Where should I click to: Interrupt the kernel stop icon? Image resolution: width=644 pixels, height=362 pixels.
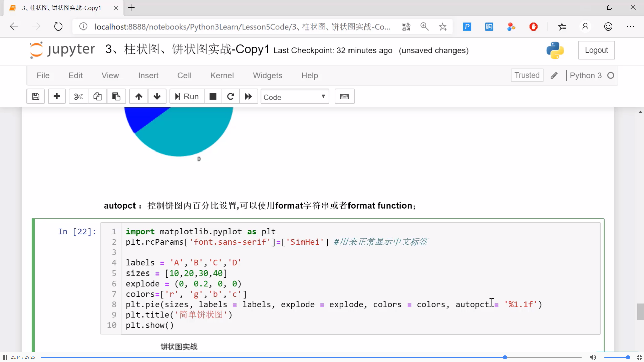[x=213, y=97]
